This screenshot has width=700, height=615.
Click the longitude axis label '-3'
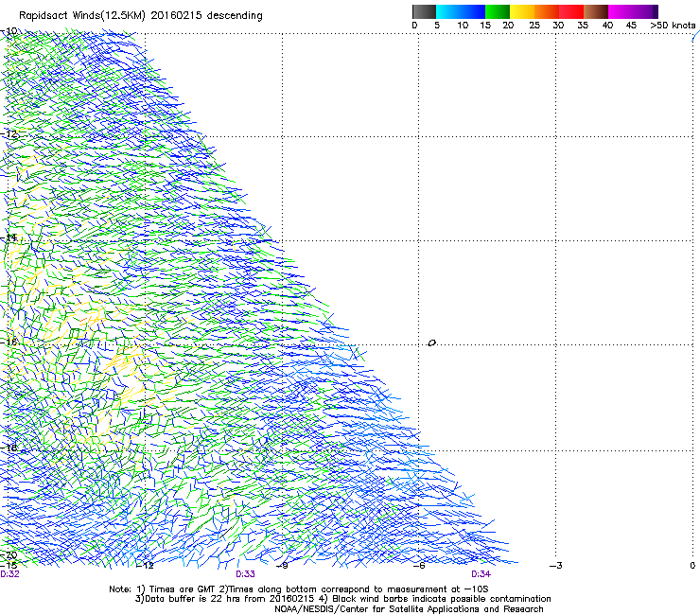click(556, 566)
